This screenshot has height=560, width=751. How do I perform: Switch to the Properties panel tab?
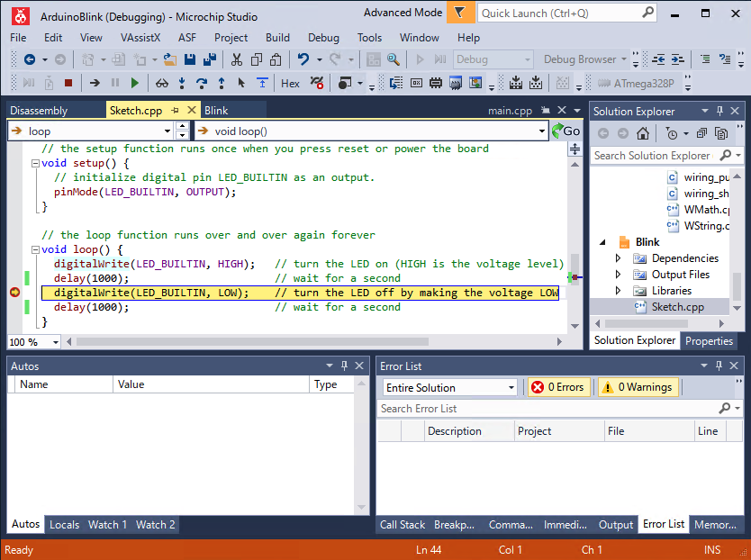pos(709,341)
